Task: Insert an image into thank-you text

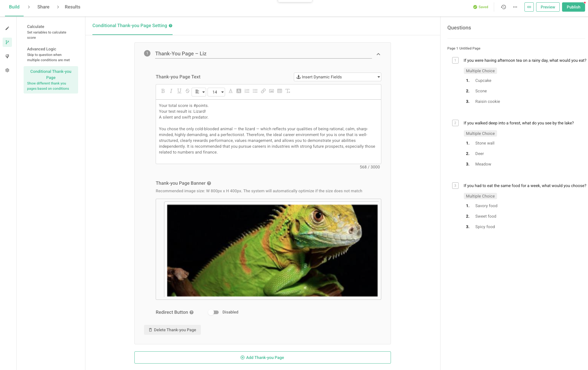Action: click(271, 91)
